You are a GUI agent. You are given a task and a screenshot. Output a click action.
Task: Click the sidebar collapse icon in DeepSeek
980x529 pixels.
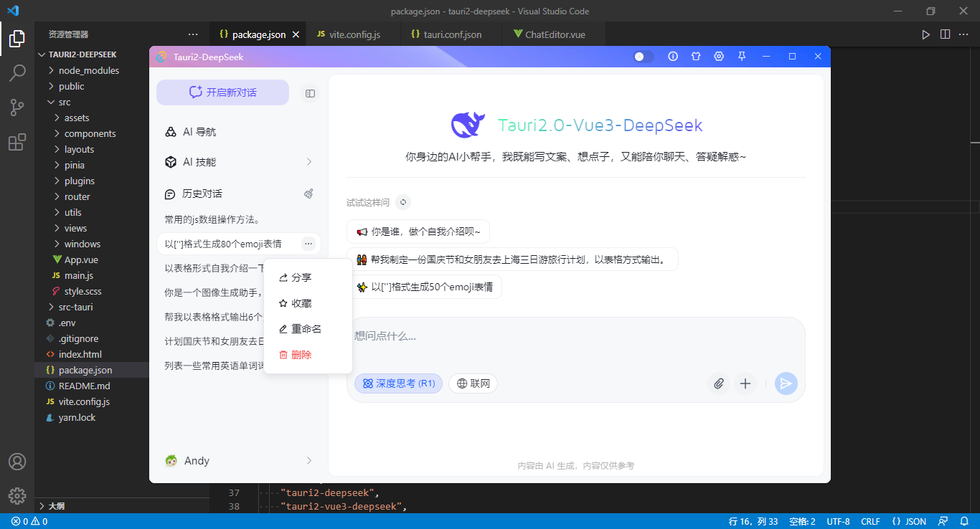[310, 93]
